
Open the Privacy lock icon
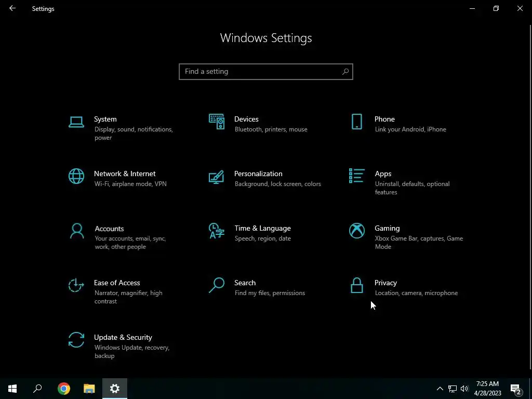[356, 285]
